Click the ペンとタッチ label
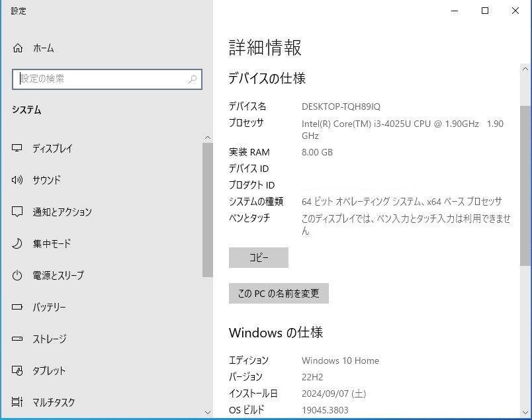Screen dimensions: 532x420 pyautogui.click(x=249, y=218)
